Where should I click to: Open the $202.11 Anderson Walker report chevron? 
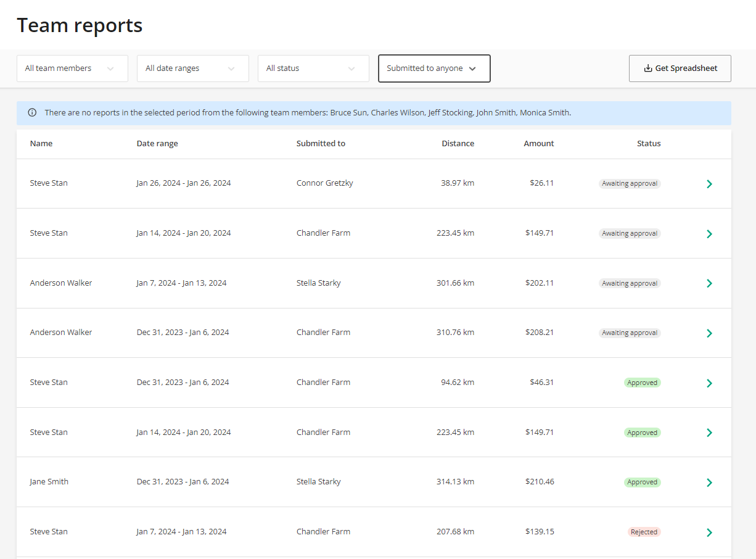pos(709,283)
